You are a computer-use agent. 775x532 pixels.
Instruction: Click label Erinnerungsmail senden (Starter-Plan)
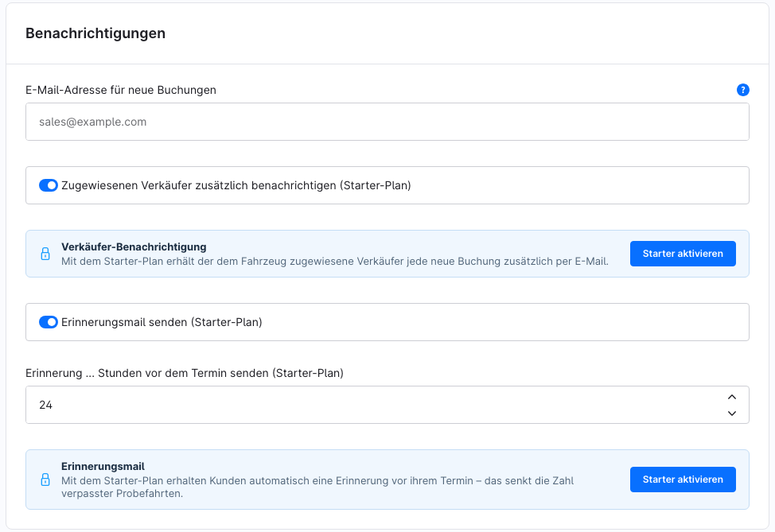(162, 322)
